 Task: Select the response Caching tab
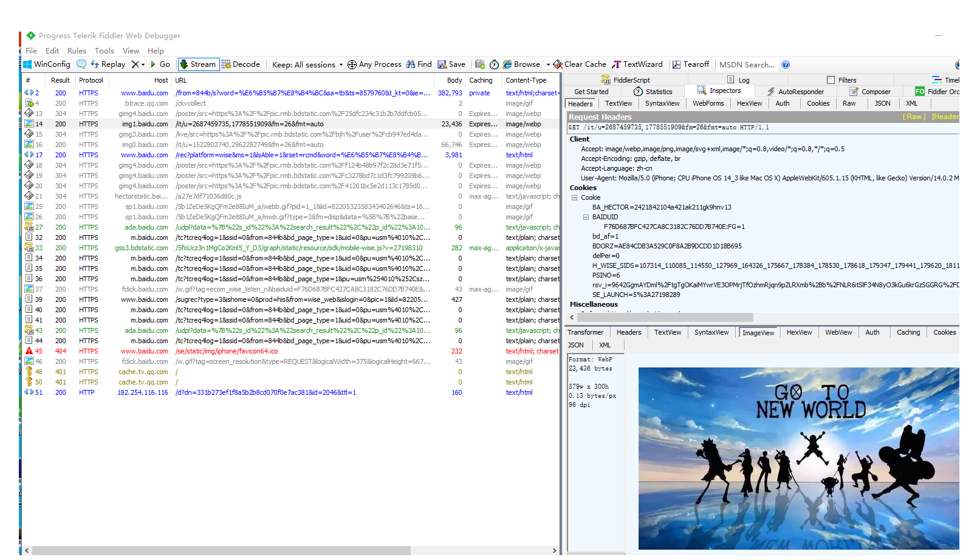point(908,332)
